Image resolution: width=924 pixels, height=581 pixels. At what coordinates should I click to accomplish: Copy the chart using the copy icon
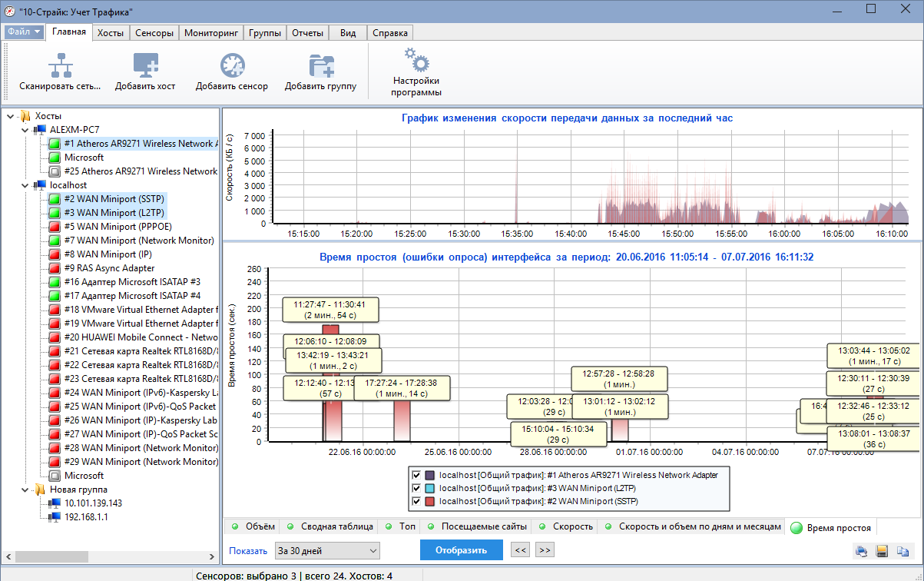coord(902,551)
